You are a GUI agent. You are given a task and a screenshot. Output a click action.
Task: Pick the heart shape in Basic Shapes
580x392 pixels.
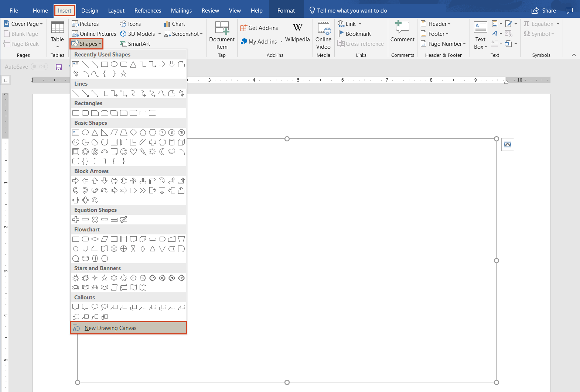pyautogui.click(x=133, y=152)
